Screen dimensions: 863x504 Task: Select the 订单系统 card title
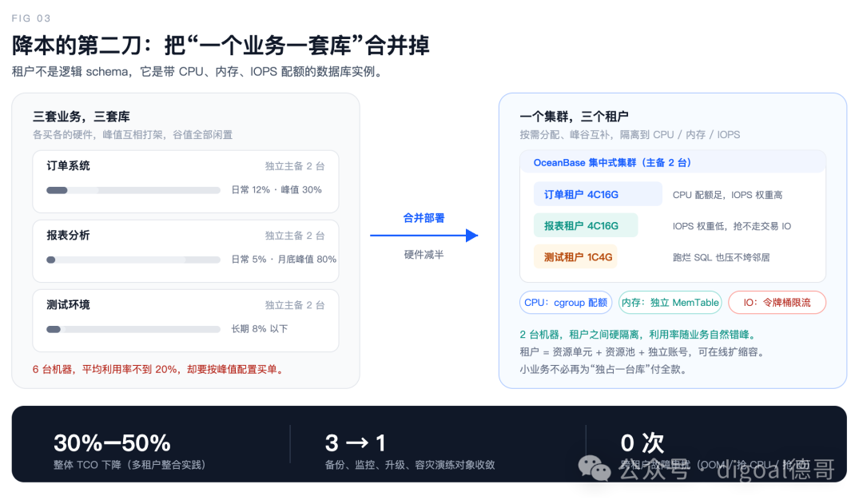coord(68,165)
